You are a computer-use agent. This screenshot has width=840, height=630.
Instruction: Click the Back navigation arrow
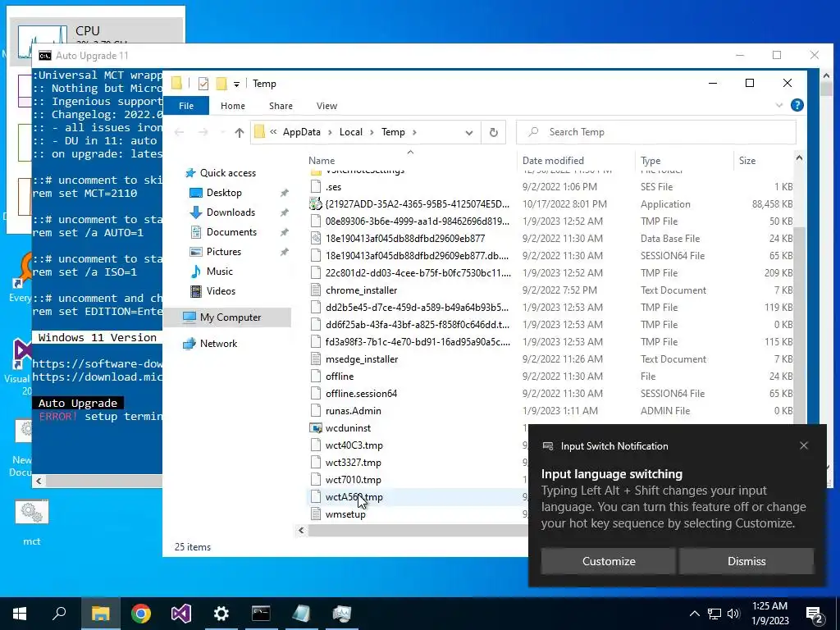tap(180, 132)
